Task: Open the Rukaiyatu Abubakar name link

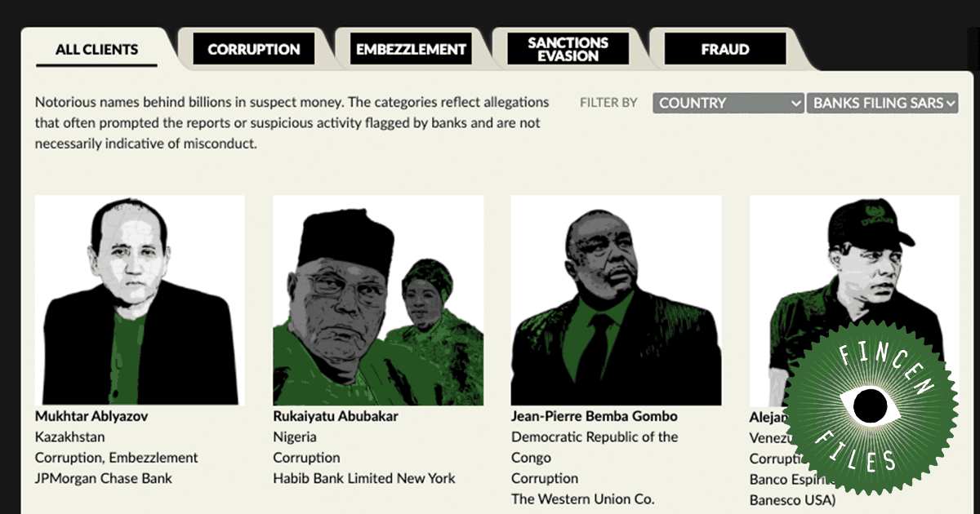Action: point(336,416)
